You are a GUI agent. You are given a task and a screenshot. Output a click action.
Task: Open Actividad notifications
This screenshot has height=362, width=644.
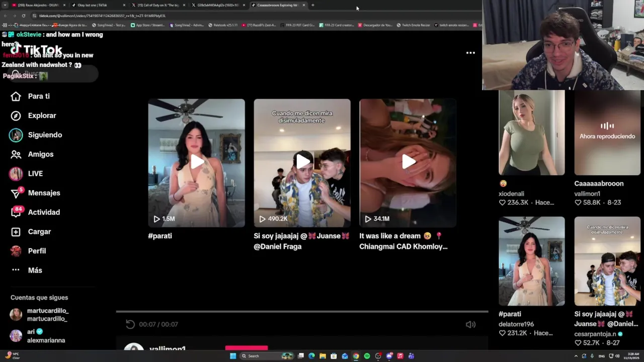35,212
